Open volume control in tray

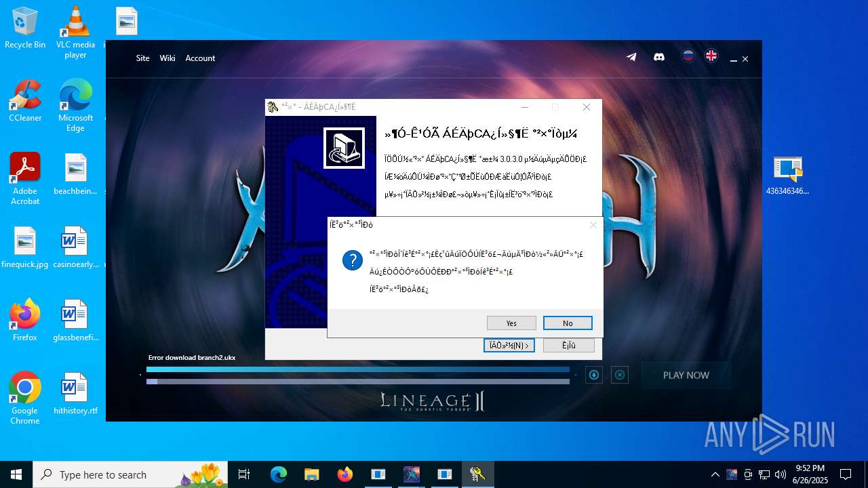781,474
